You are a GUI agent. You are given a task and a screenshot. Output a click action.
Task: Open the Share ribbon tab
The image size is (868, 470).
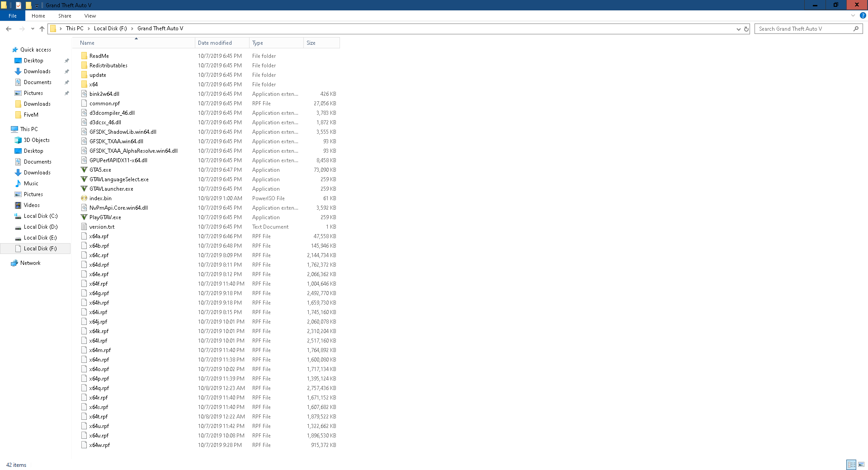point(65,16)
